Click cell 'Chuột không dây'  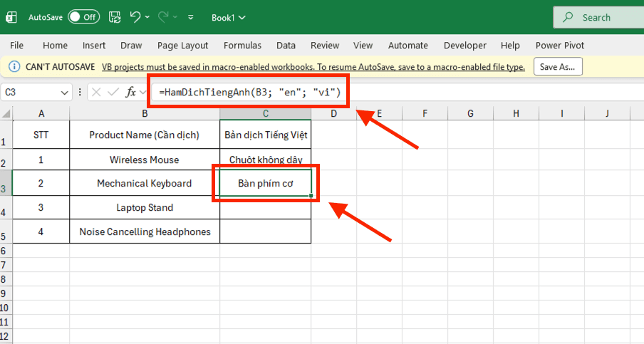265,160
